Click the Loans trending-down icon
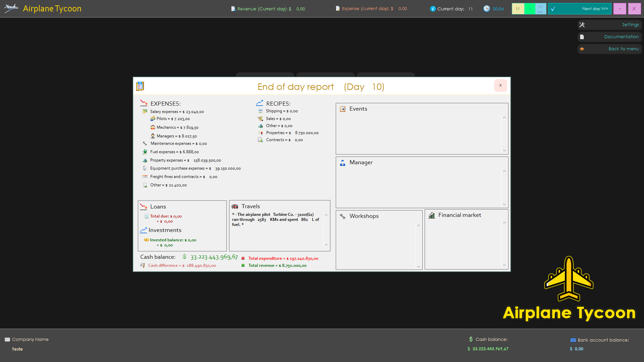The width and height of the screenshot is (644, 362). (x=144, y=206)
